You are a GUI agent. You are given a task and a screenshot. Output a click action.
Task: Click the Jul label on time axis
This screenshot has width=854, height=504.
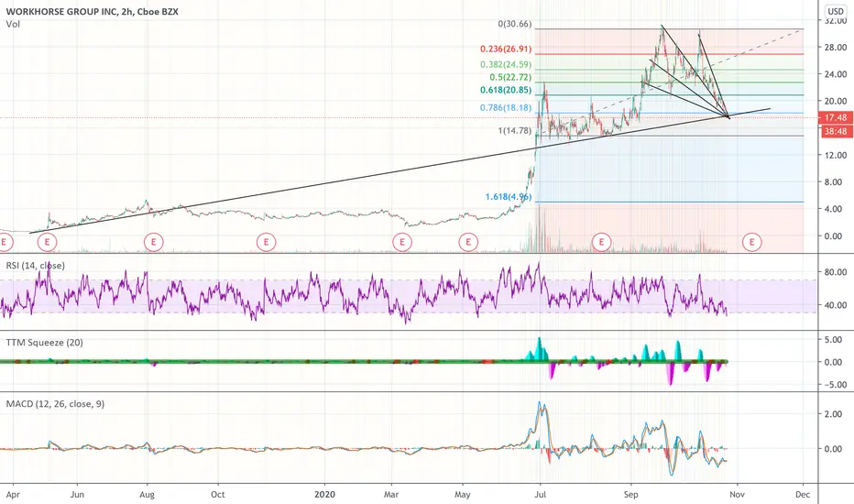point(541,495)
